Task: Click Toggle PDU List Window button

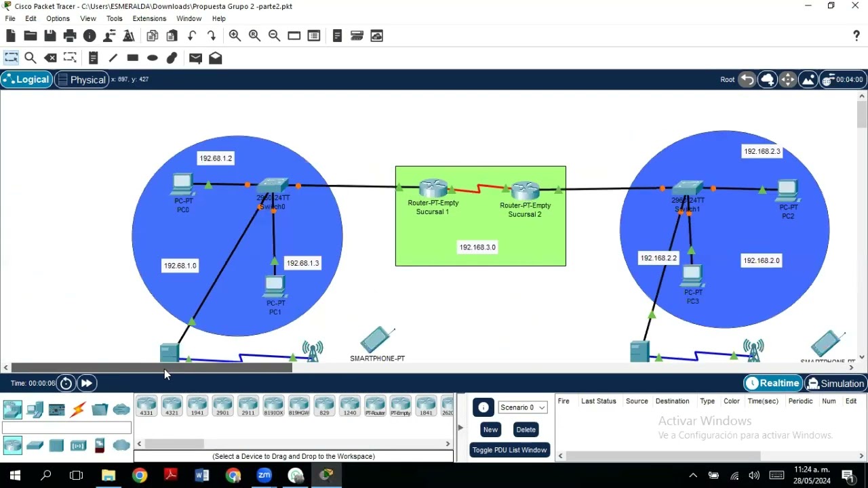Action: click(509, 450)
